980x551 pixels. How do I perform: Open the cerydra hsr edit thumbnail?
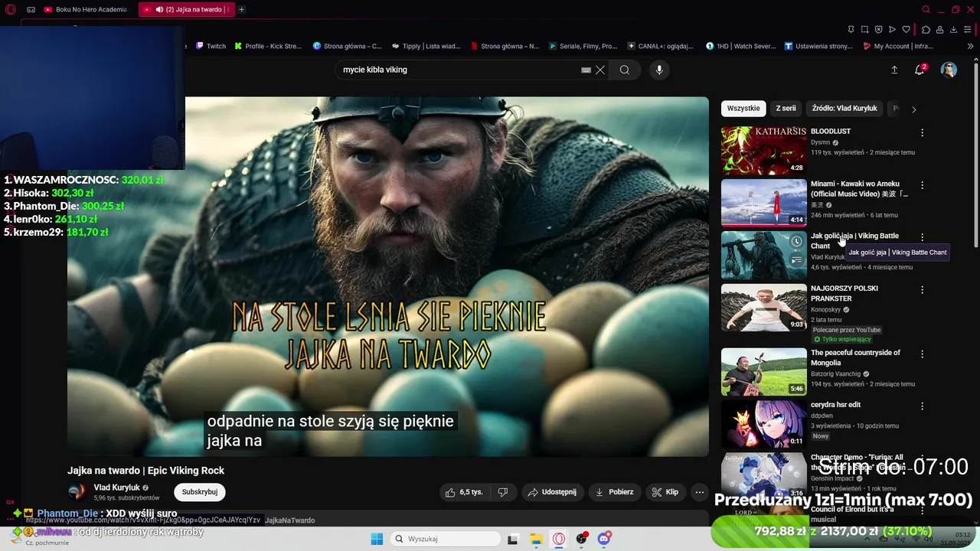click(x=763, y=424)
